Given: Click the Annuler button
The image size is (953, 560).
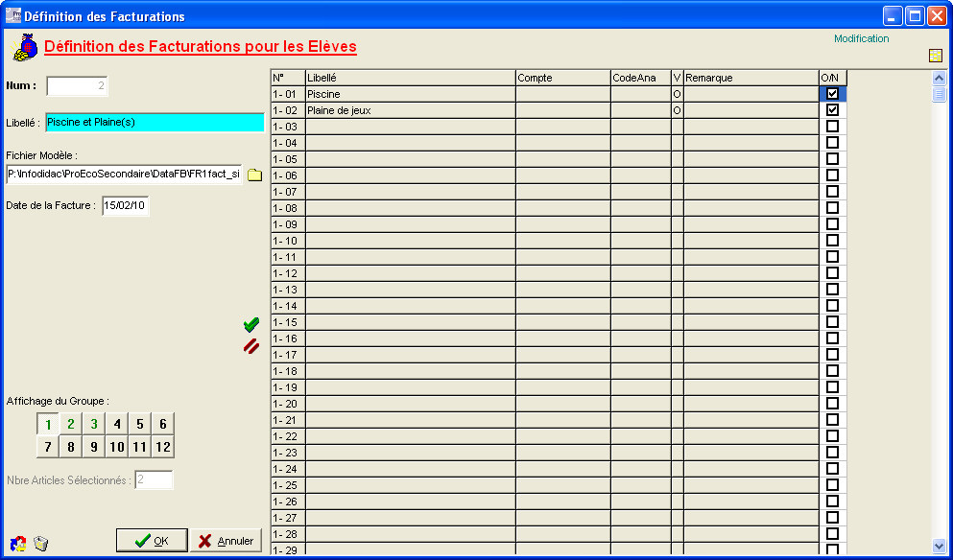Looking at the screenshot, I should tap(226, 541).
